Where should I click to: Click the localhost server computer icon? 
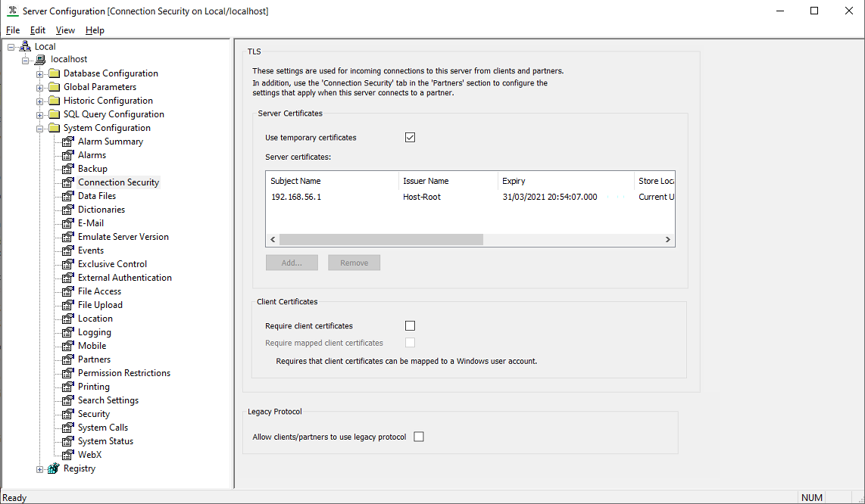pyautogui.click(x=40, y=60)
